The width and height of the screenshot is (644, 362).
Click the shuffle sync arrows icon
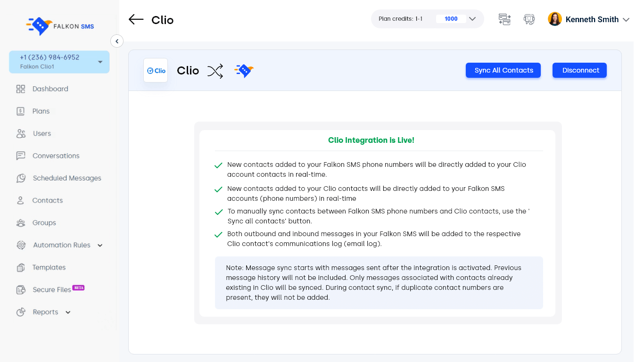215,71
